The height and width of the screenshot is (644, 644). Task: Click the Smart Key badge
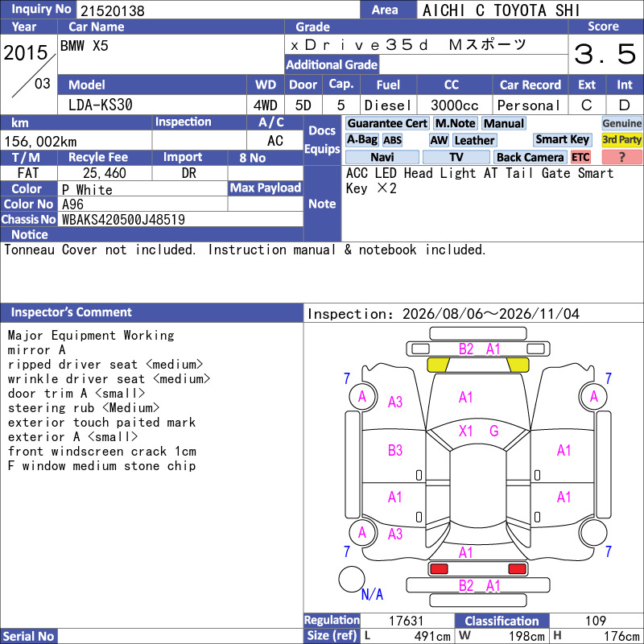(x=562, y=139)
